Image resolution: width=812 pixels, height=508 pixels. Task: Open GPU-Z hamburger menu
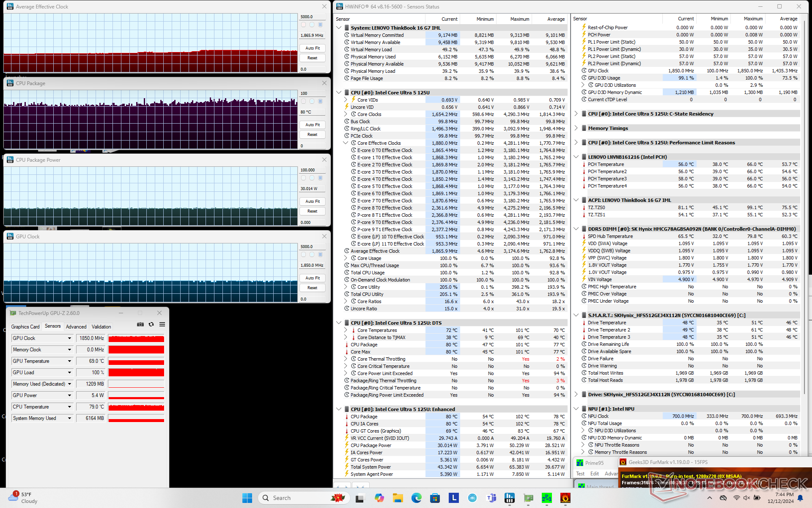162,325
